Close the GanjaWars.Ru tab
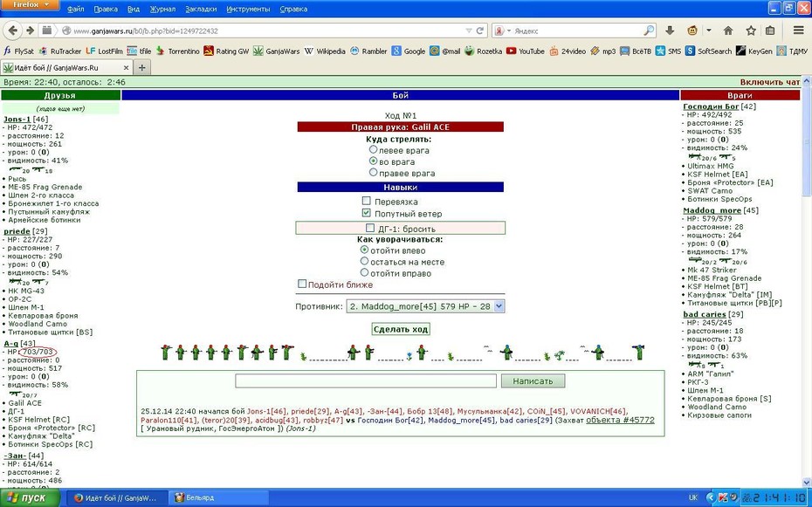The width and height of the screenshot is (812, 507). 126,68
